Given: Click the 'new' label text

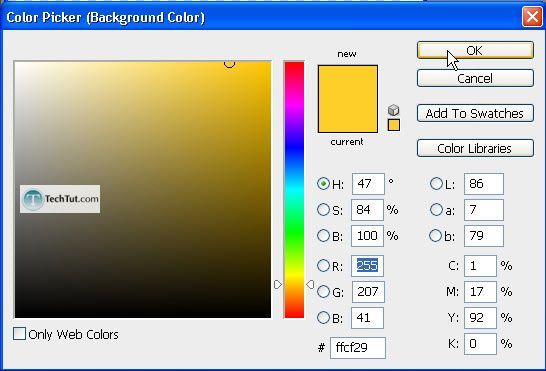Looking at the screenshot, I should [347, 54].
